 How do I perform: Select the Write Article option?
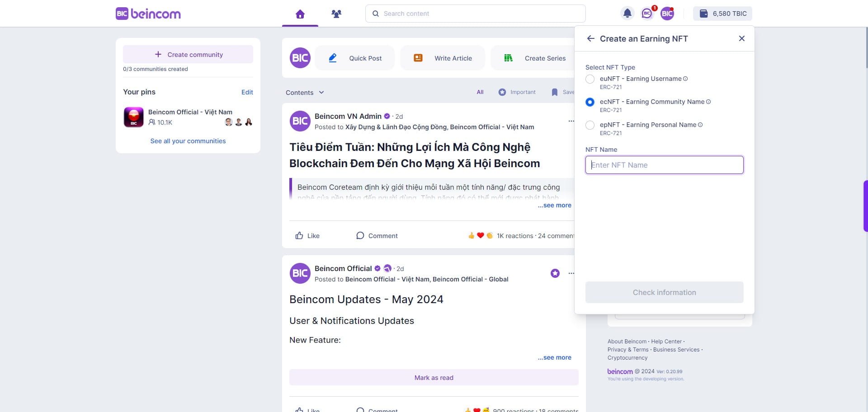point(443,58)
